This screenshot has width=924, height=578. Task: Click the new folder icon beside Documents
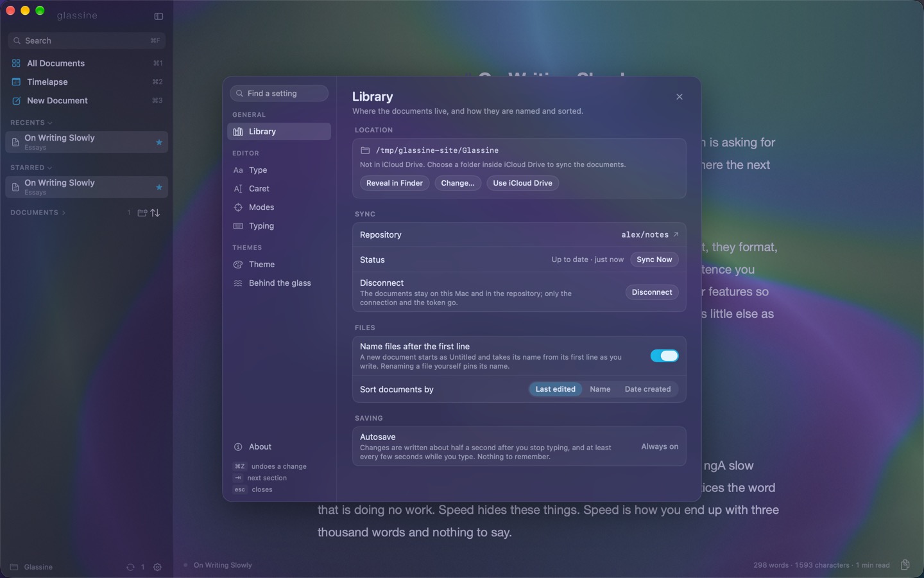point(142,213)
